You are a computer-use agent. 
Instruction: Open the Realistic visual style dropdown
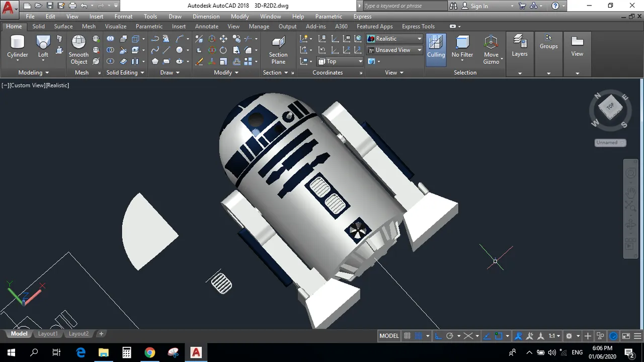pyautogui.click(x=394, y=39)
